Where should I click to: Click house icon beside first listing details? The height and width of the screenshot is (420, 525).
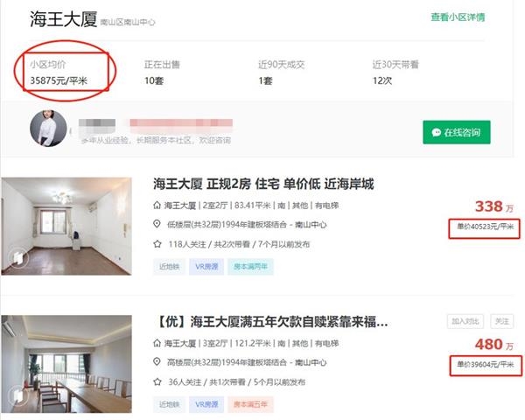click(157, 206)
